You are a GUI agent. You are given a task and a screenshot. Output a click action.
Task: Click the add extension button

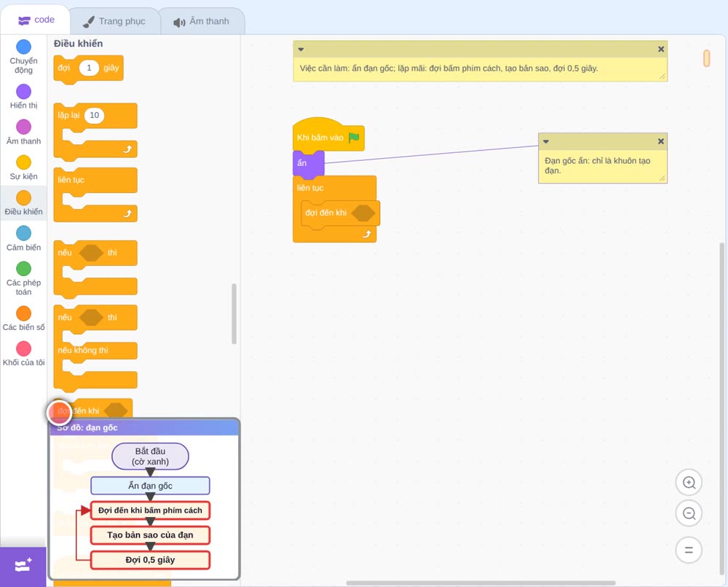pyautogui.click(x=23, y=566)
